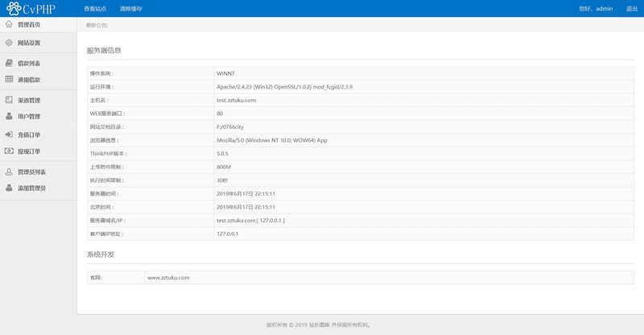The height and width of the screenshot is (335, 644).
Task: Click the CvPHP paw logo icon
Action: [11, 8]
